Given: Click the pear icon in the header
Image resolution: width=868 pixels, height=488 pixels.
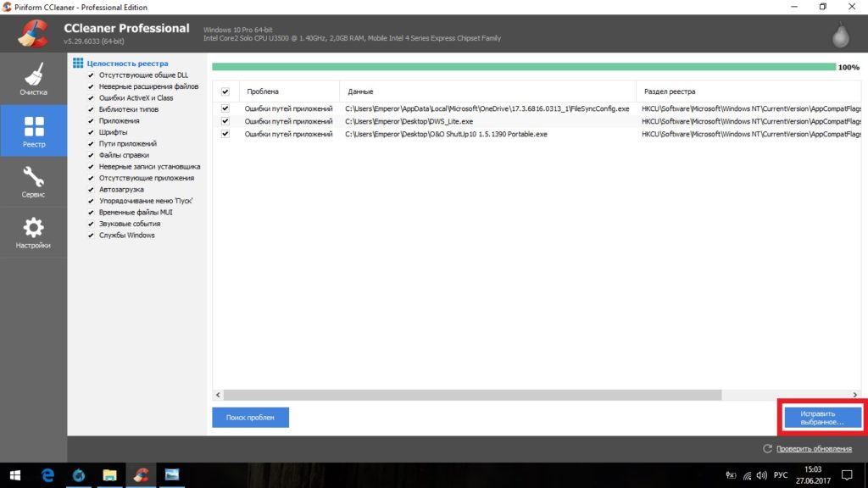Looking at the screenshot, I should click(x=841, y=34).
